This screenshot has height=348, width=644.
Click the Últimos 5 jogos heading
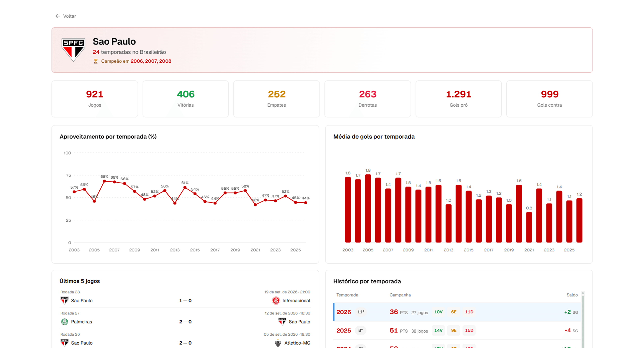pos(80,281)
